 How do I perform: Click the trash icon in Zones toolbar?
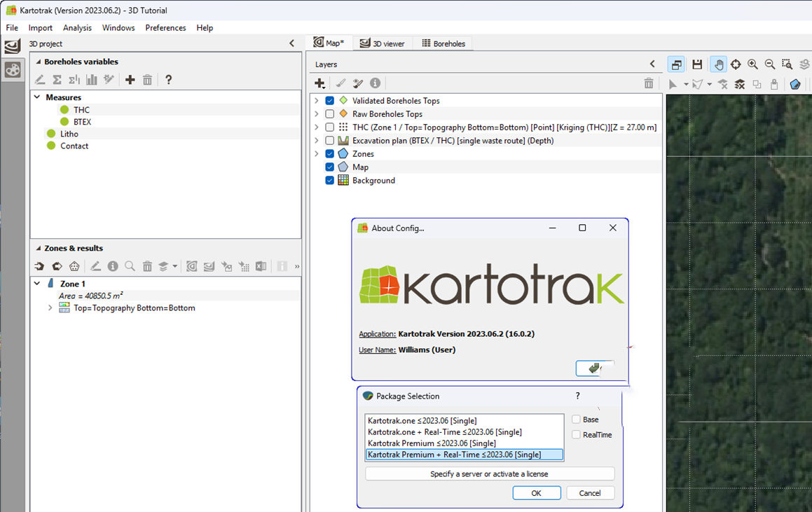click(147, 266)
